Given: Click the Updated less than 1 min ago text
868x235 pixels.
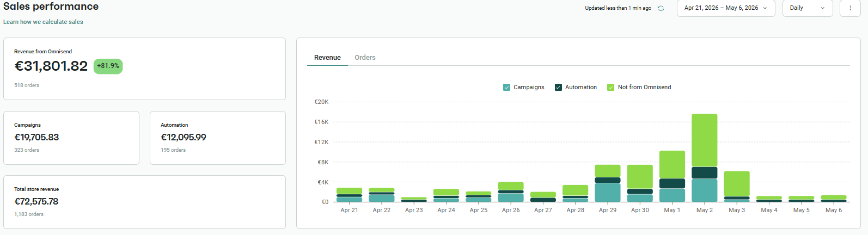Looking at the screenshot, I should [618, 8].
